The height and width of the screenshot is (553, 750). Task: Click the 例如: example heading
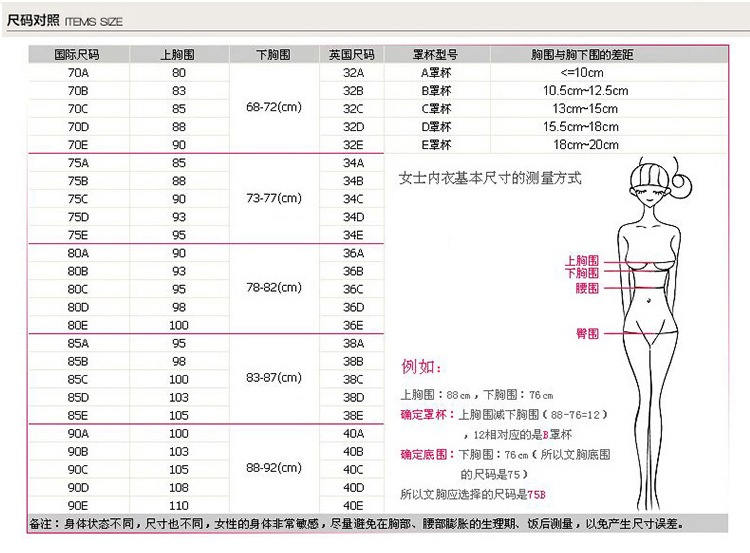421,365
